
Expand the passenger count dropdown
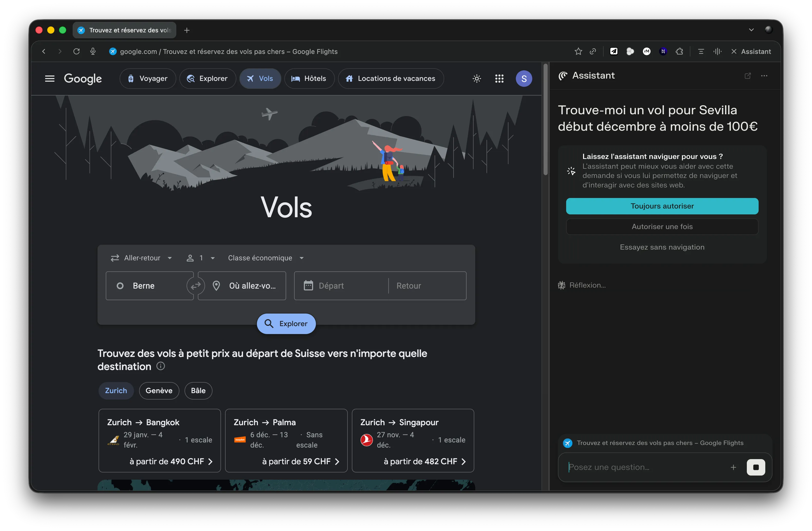pyautogui.click(x=201, y=258)
